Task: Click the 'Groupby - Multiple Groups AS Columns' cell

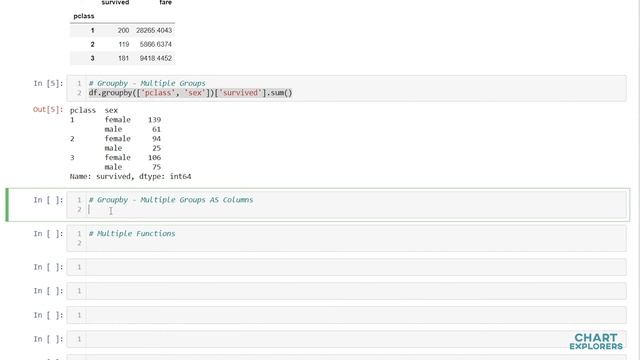Action: coord(346,205)
